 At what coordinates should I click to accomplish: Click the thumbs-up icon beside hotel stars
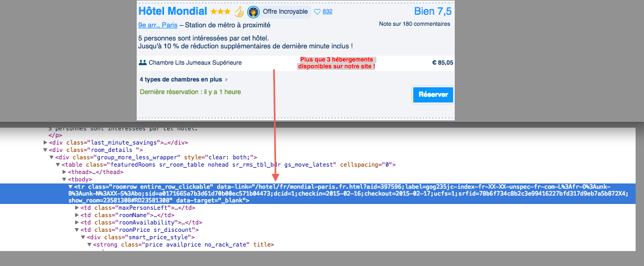tap(239, 12)
